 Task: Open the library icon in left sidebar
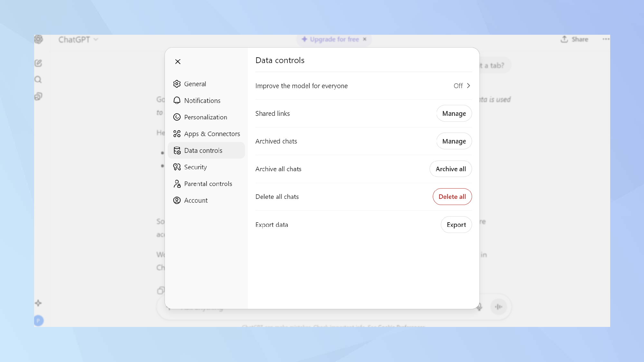[x=38, y=96]
